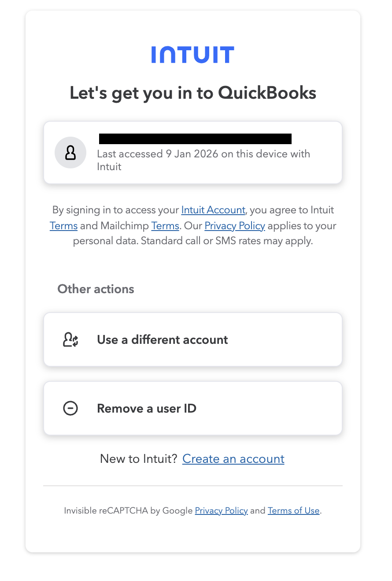Screen dimensions: 392x581
Task: Open the reCAPTCHA Terms of Use link
Action: pos(293,510)
